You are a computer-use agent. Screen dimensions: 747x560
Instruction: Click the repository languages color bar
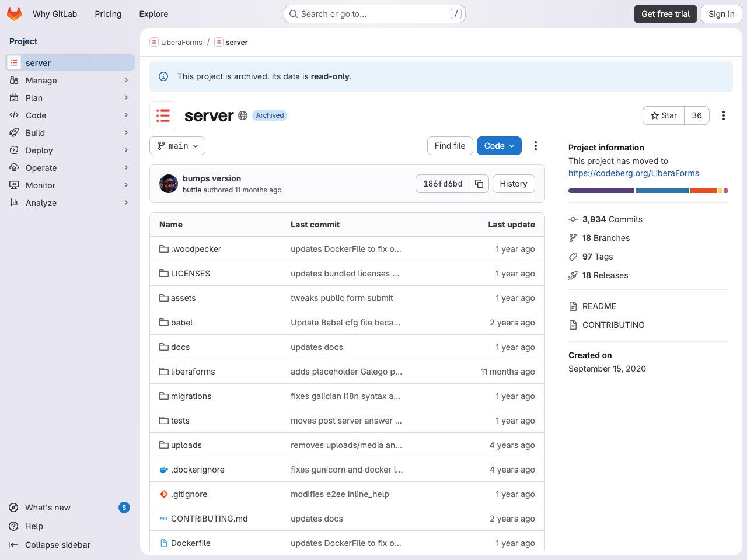click(648, 190)
